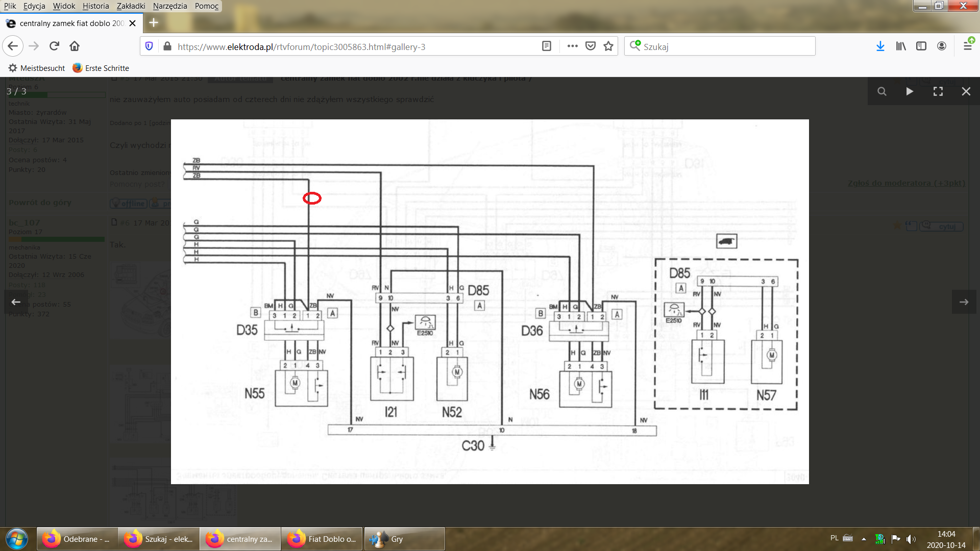Start the gallery slideshow play button
This screenshot has width=980, height=551.
click(910, 91)
